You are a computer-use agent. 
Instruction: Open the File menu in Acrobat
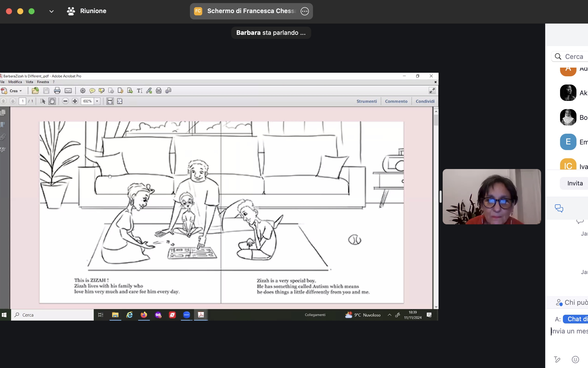(2, 82)
